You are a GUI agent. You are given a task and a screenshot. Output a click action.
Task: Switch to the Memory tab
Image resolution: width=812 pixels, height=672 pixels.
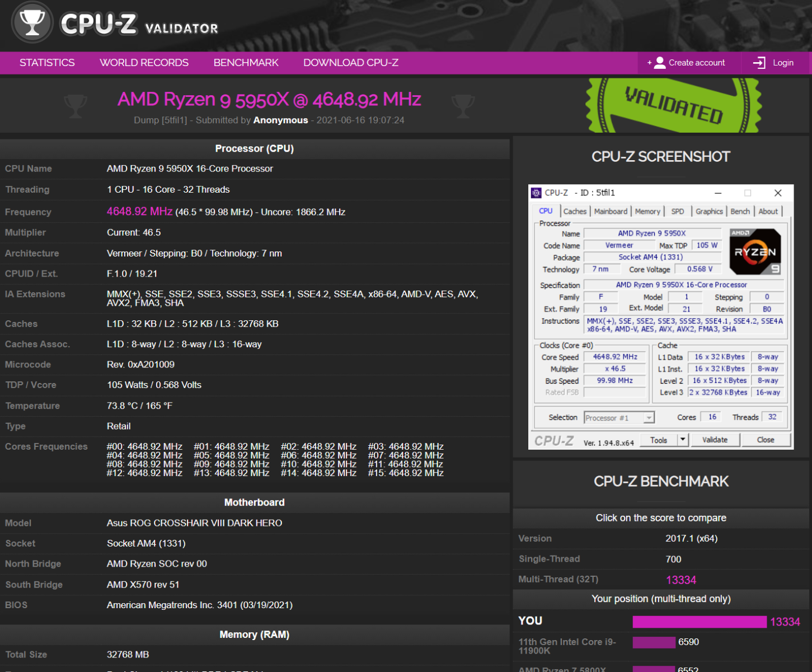[x=647, y=211]
